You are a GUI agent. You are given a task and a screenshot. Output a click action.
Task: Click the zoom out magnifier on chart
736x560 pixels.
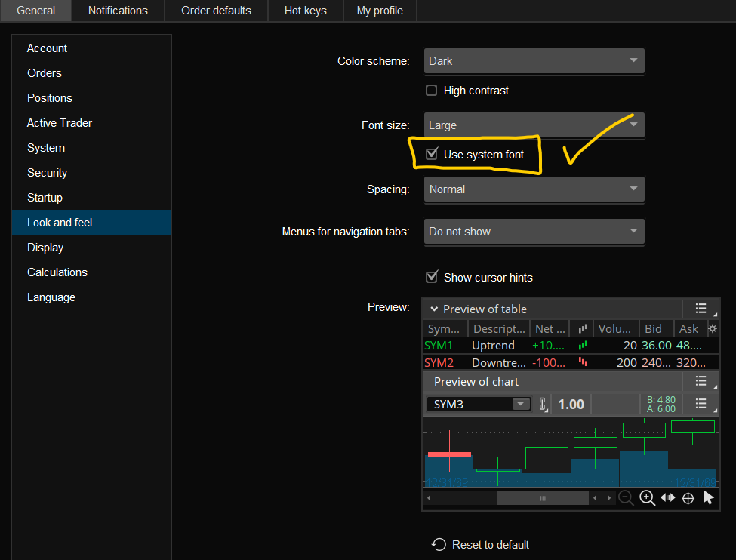click(626, 498)
